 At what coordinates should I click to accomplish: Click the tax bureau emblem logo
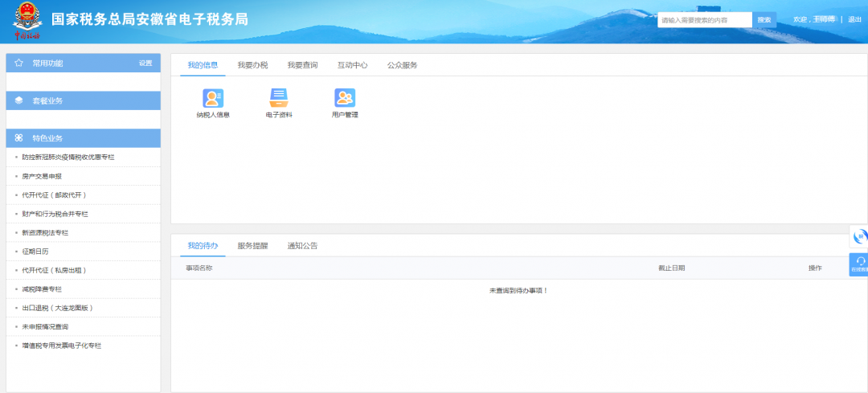pos(27,22)
